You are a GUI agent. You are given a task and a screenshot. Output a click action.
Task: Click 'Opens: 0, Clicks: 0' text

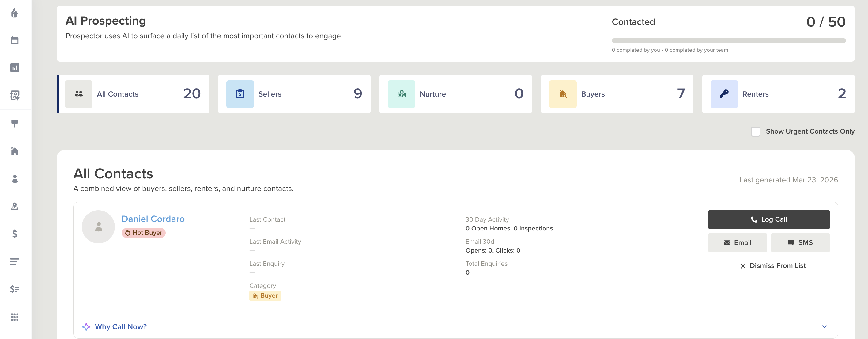[492, 250]
